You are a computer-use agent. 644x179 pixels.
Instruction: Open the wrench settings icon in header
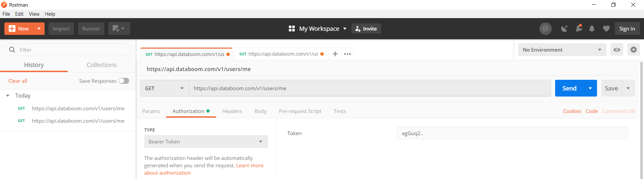click(579, 28)
